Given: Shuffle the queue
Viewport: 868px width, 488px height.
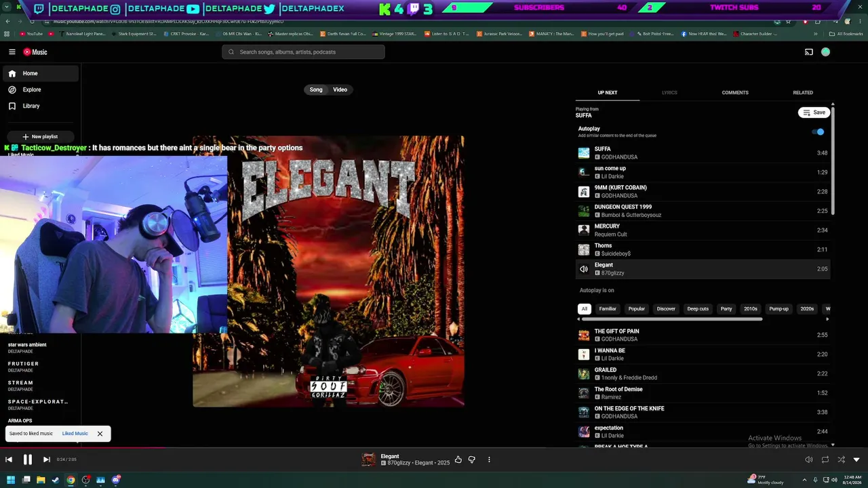Looking at the screenshot, I should [841, 460].
